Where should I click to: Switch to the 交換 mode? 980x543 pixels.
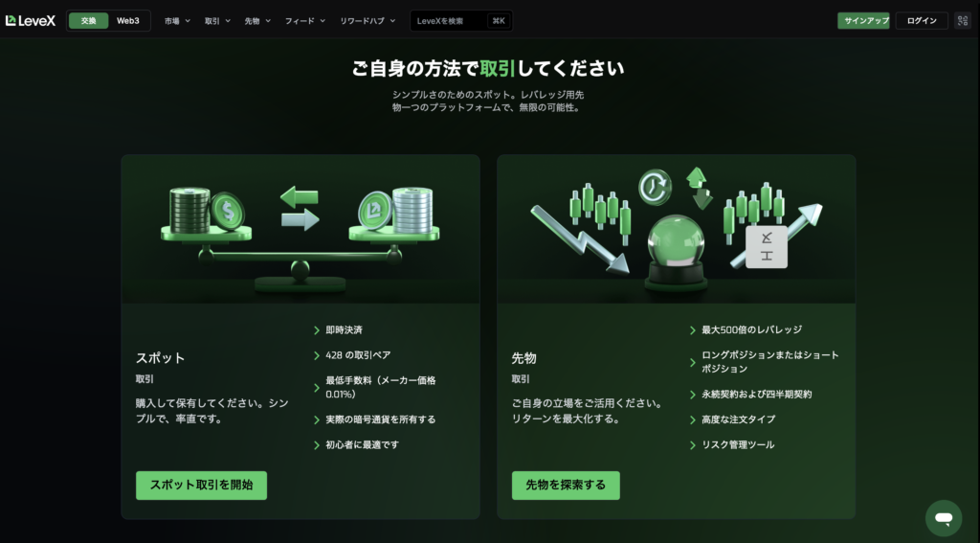coord(89,21)
